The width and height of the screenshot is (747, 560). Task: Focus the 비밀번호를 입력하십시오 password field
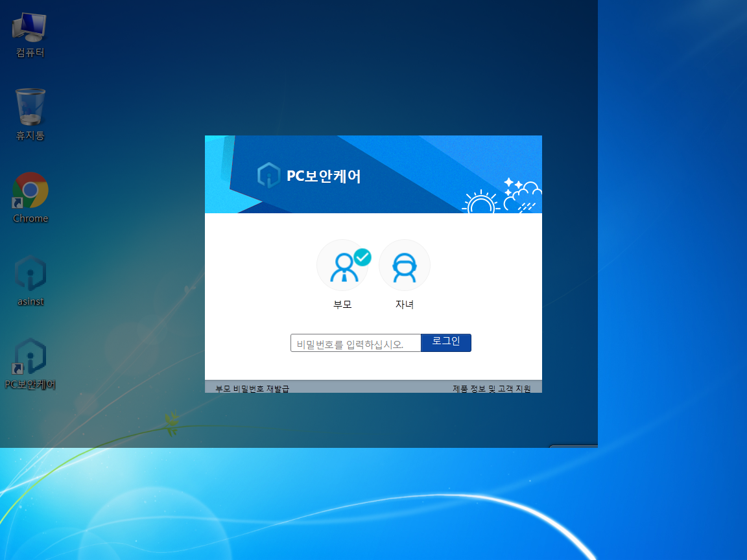tap(356, 343)
